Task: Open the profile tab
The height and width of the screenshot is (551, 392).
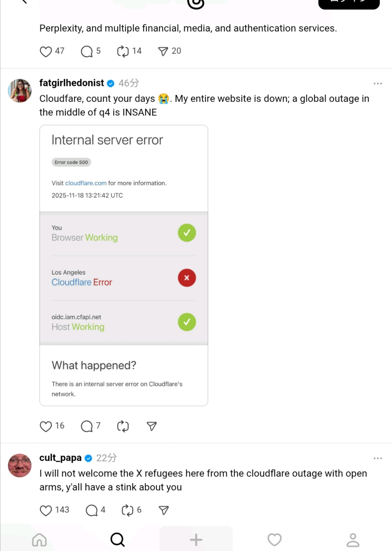Action: coord(353,540)
